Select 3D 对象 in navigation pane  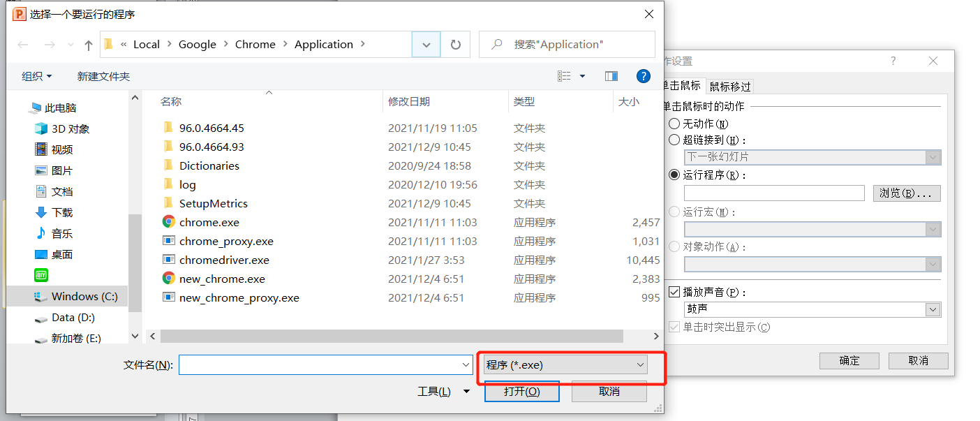(70, 129)
